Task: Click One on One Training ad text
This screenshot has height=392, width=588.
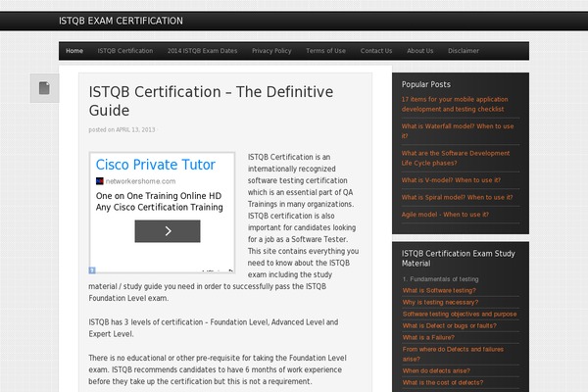Action: [159, 202]
